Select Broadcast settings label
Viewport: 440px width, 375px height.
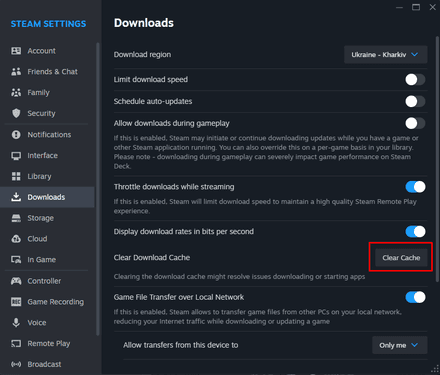pos(44,364)
